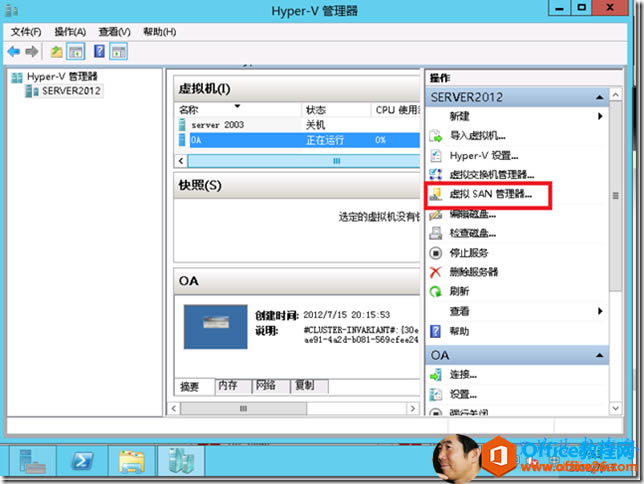
Task: Click the 停止服务 action text
Action: 469,253
